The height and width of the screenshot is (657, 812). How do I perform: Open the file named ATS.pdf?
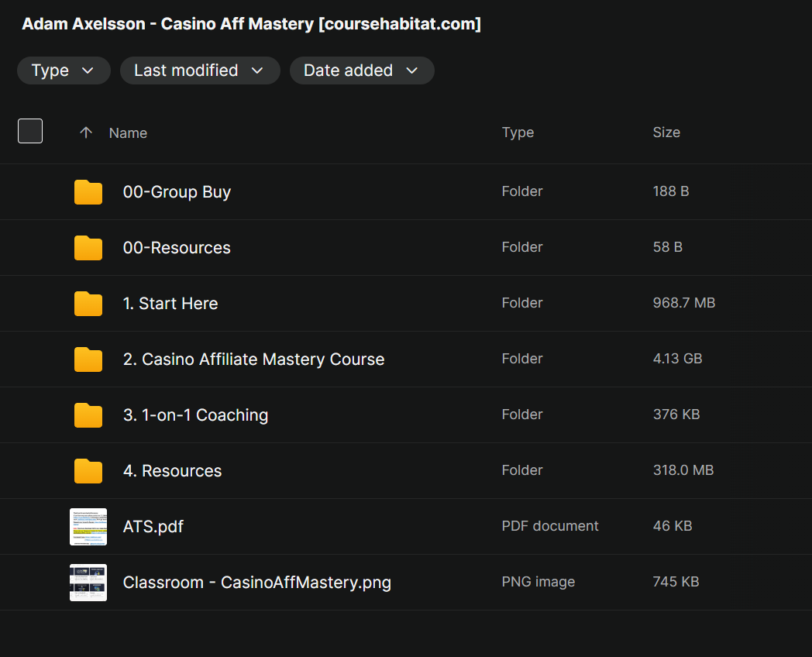click(x=153, y=527)
